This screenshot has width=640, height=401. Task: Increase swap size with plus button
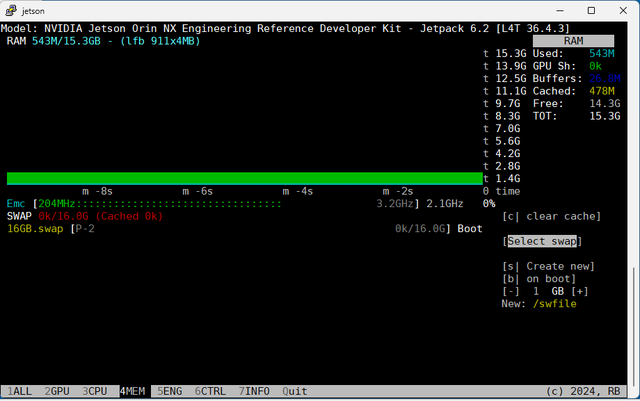(580, 291)
